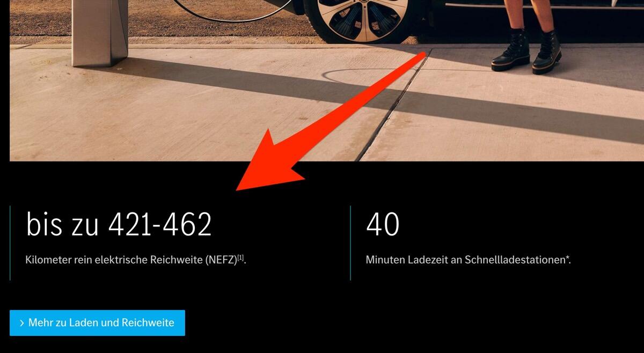Click the vertical divider line beside '40'

tap(350, 242)
